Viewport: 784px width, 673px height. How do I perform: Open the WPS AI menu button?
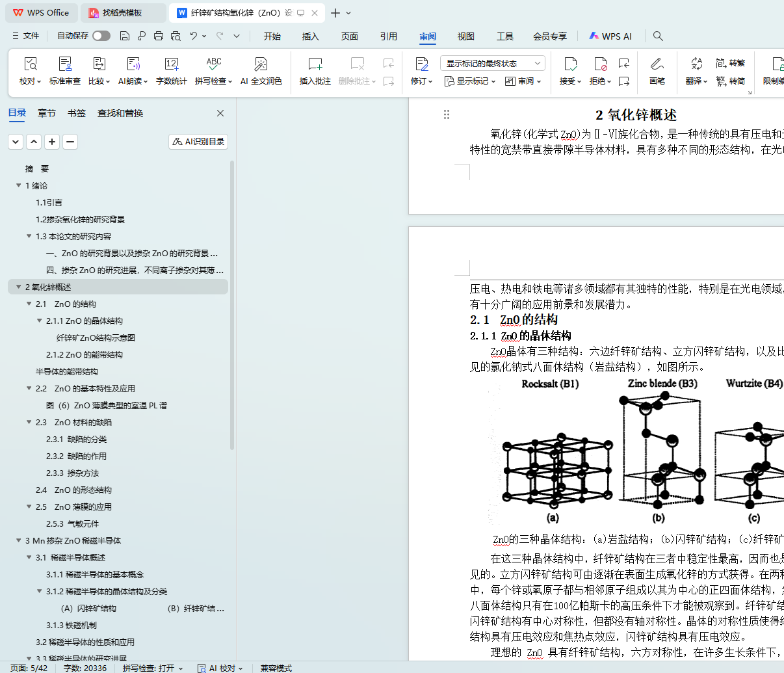click(610, 36)
